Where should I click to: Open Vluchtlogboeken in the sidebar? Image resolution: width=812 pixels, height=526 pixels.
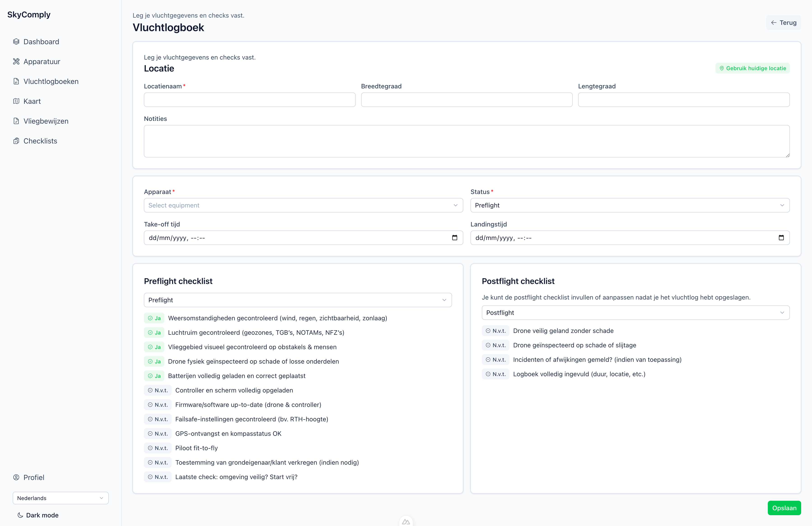point(51,81)
